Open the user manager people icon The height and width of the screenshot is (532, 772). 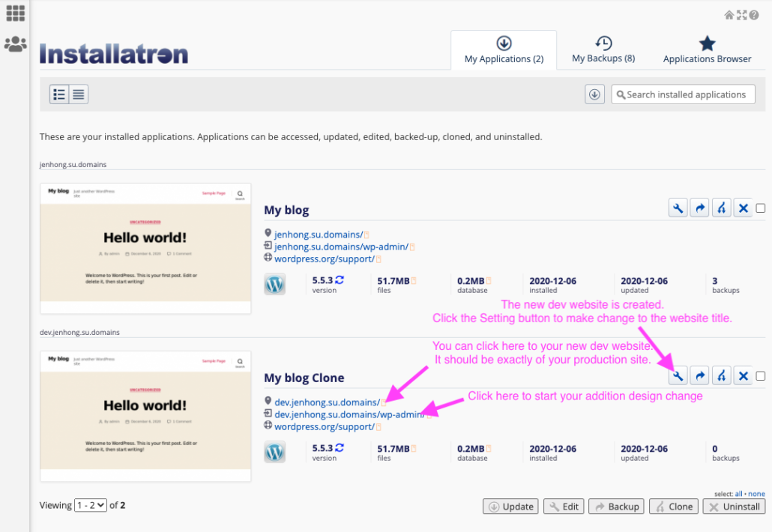tap(15, 44)
